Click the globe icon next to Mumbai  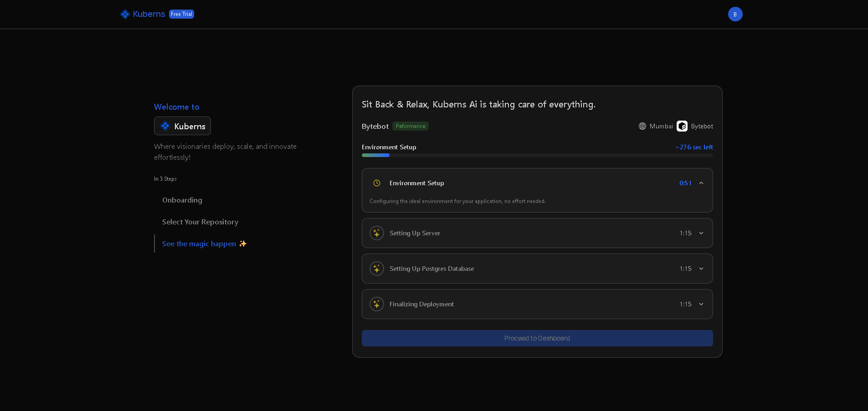(x=642, y=126)
